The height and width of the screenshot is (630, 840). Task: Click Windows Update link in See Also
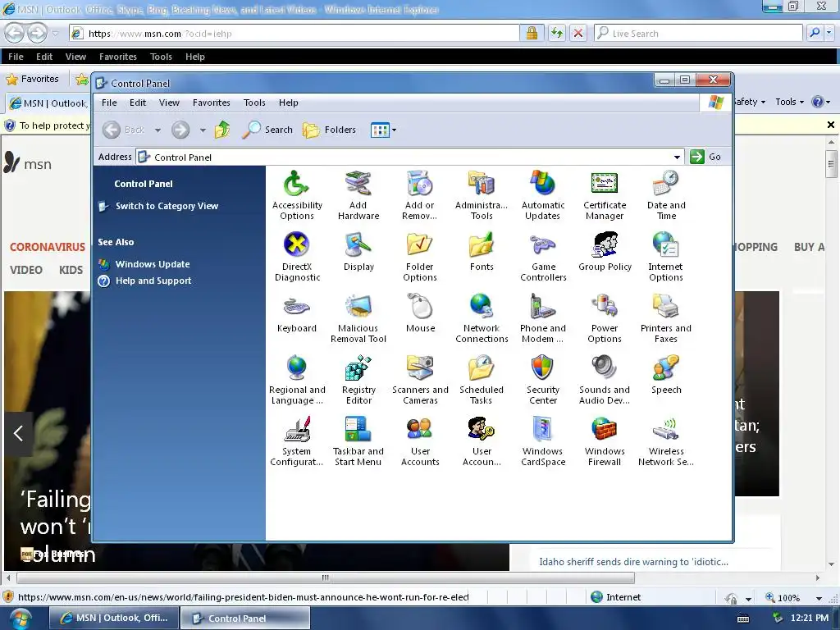(x=153, y=264)
